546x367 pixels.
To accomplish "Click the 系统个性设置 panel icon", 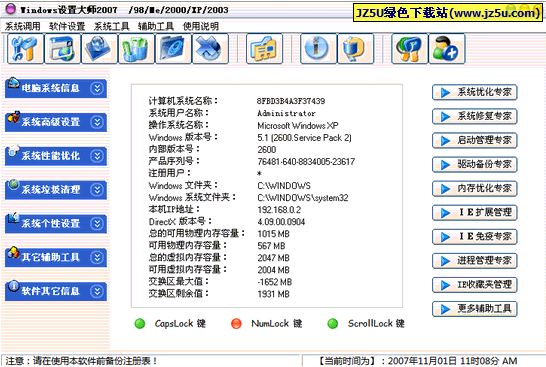I will pyautogui.click(x=13, y=219).
